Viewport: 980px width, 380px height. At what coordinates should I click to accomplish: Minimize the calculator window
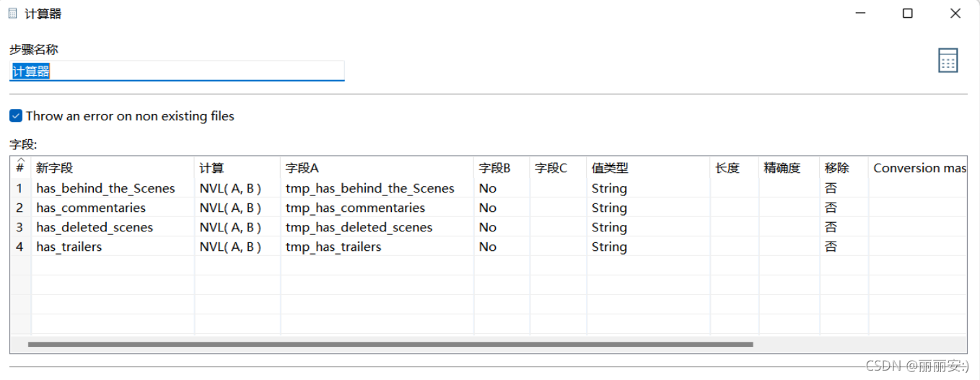click(860, 13)
